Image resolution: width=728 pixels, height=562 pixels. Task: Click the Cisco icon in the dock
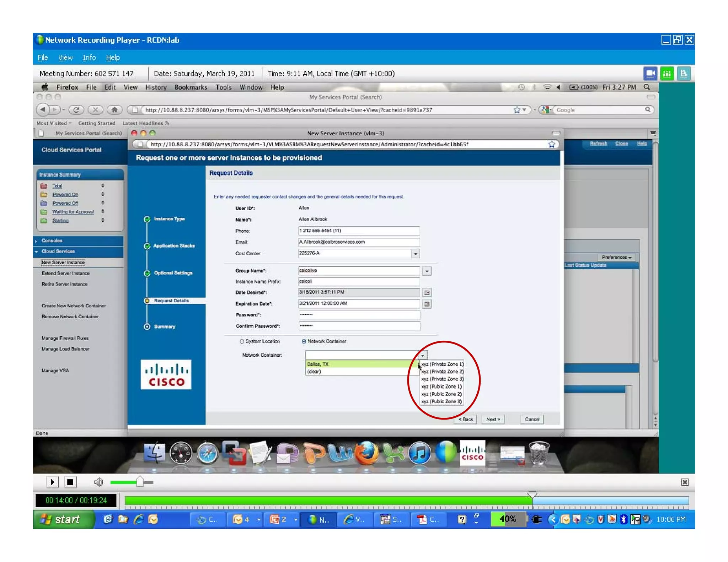[x=472, y=453]
